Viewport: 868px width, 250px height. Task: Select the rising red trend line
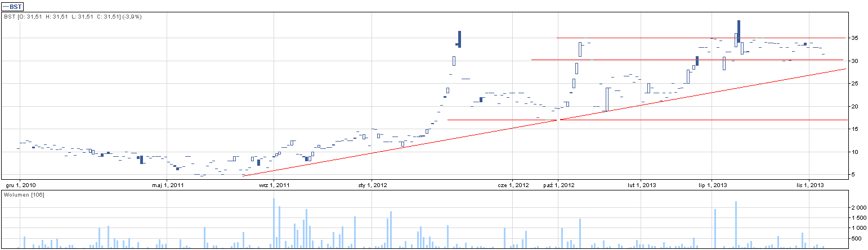pyautogui.click(x=544, y=122)
